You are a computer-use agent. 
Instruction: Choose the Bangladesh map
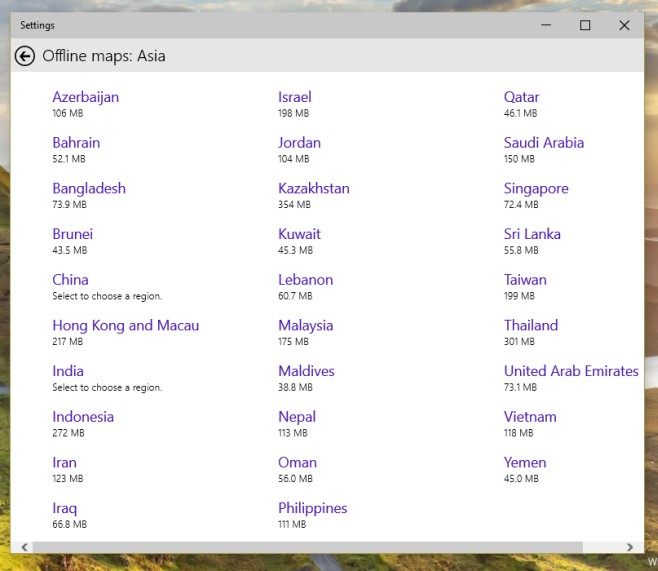[89, 189]
